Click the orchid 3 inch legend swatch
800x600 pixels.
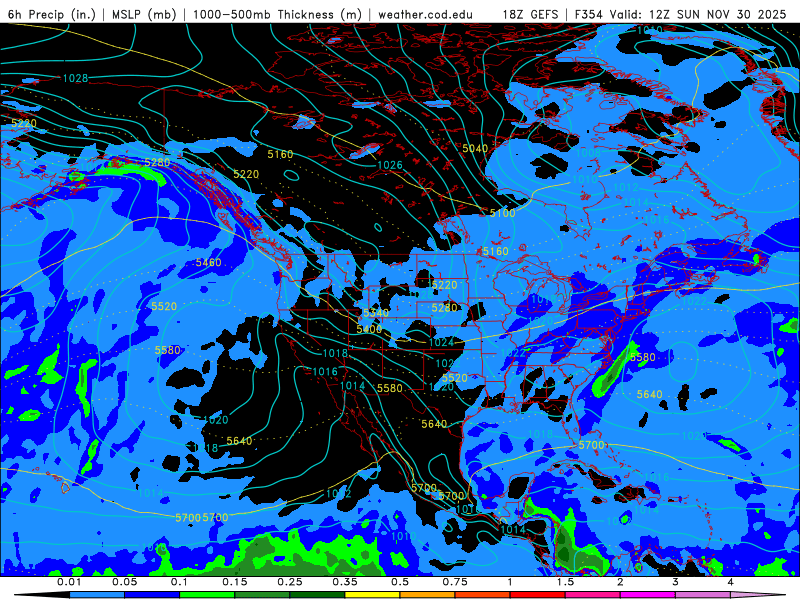click(703, 595)
